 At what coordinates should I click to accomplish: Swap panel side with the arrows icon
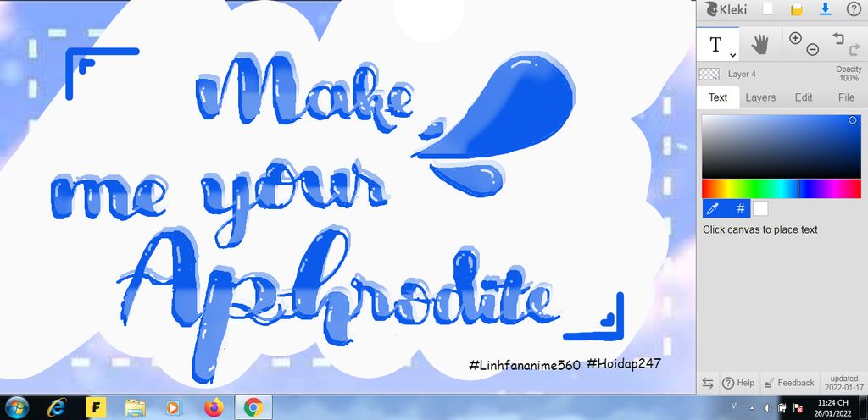[708, 383]
